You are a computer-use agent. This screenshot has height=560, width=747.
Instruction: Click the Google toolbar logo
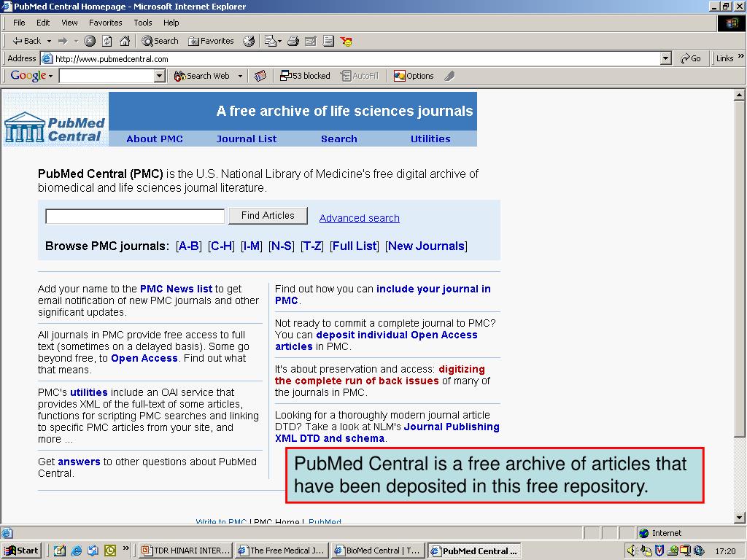click(28, 76)
